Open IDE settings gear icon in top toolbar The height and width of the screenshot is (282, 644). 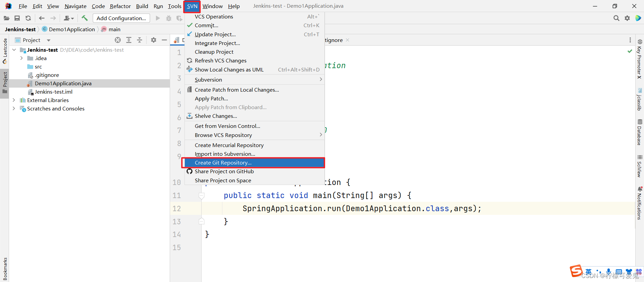[x=627, y=18]
